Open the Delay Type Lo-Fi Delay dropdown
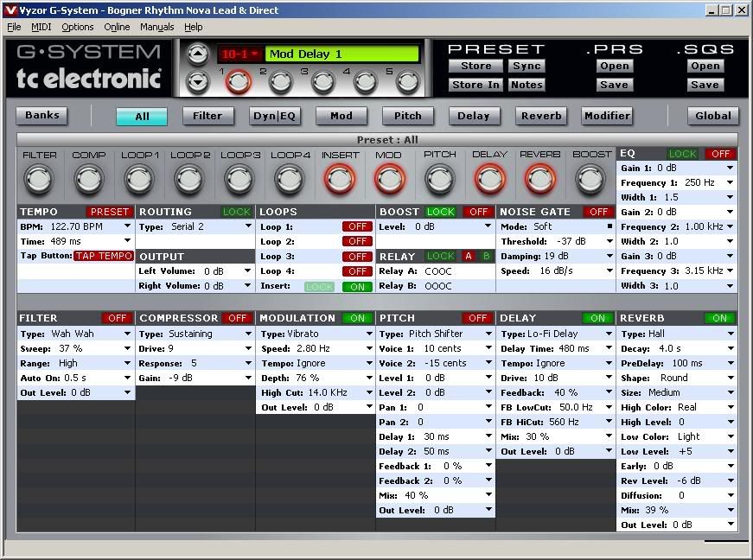 609,334
